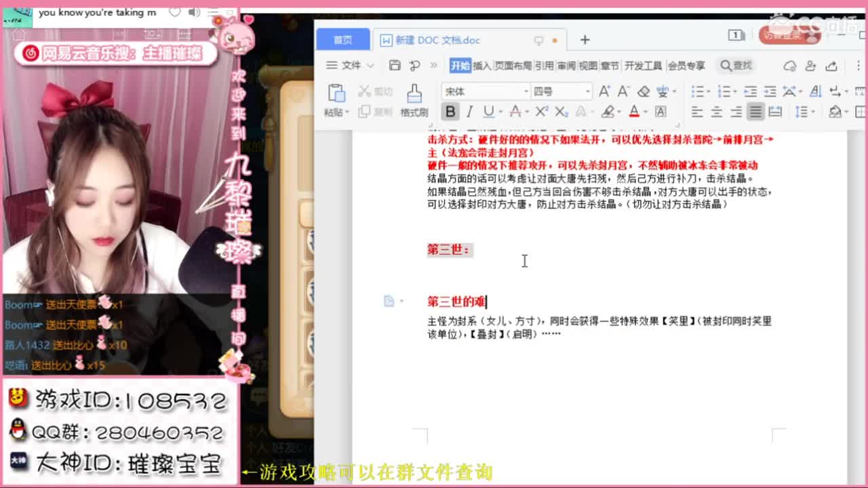Switch to the 视图 (View) tab

[588, 66]
